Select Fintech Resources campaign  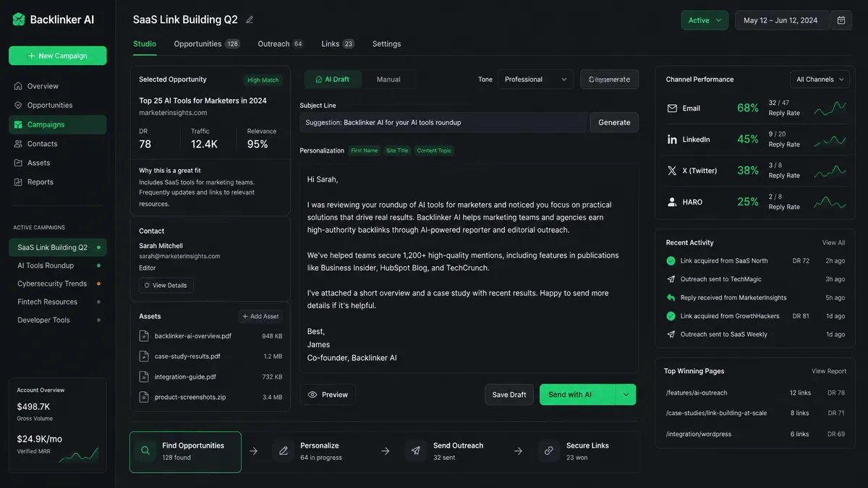click(x=57, y=301)
